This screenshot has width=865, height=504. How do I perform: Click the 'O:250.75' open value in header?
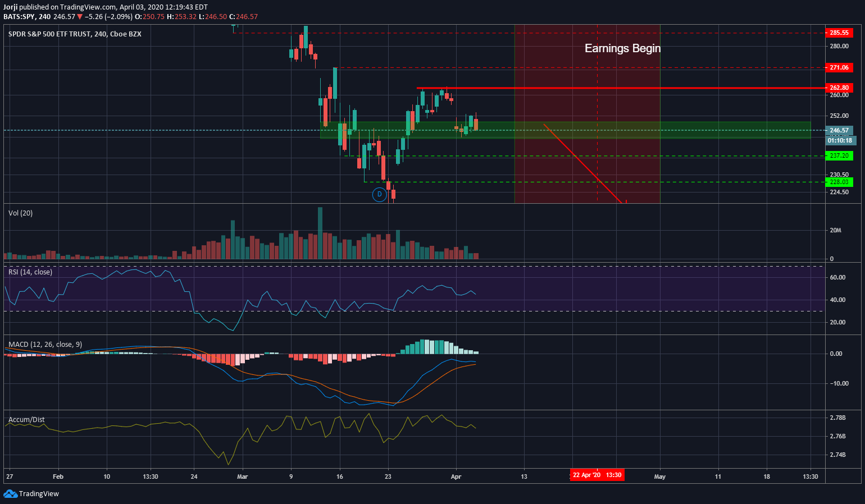(x=150, y=17)
